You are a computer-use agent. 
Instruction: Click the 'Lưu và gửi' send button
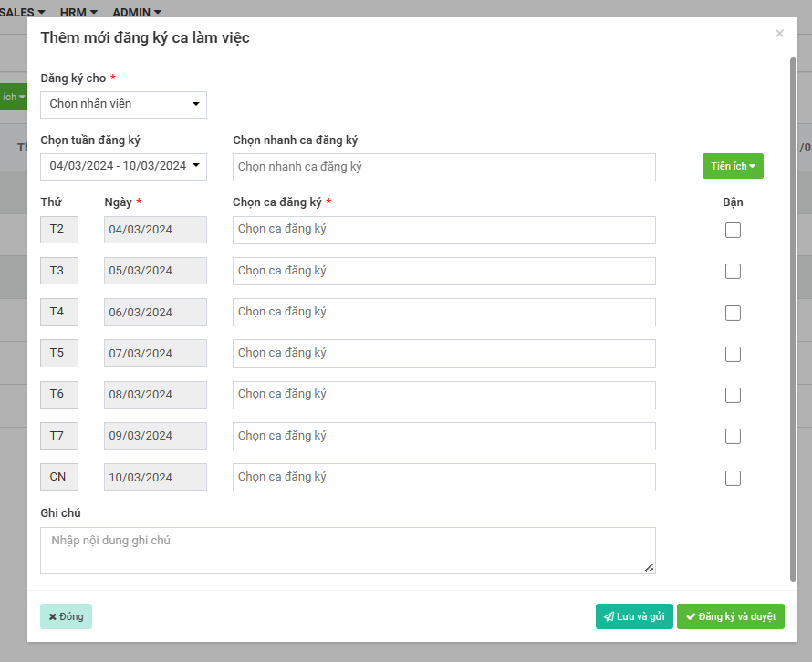[x=634, y=616]
